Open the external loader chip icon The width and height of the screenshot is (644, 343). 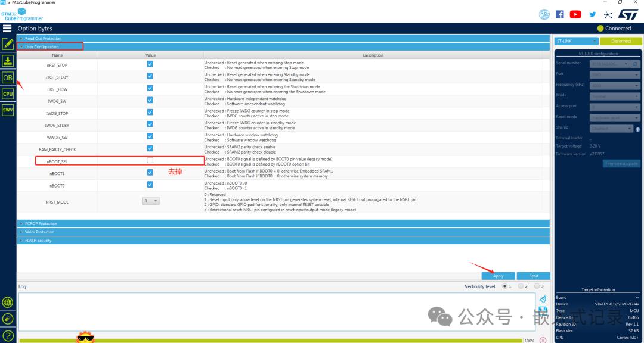pyautogui.click(x=7, y=303)
